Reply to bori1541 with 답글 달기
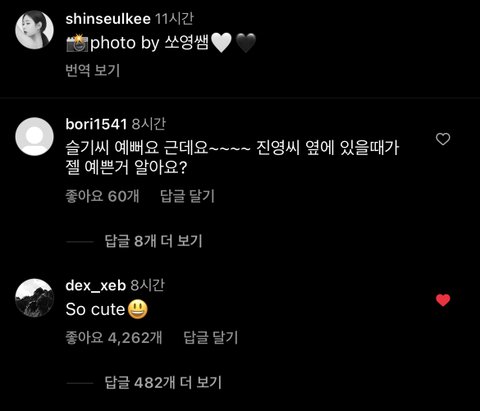This screenshot has width=480, height=411. coord(187,196)
